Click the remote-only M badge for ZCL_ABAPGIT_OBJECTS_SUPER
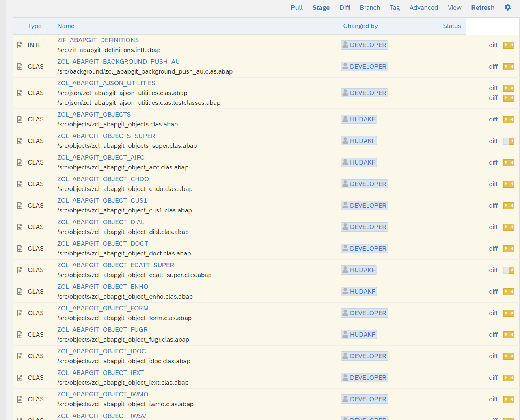This screenshot has height=420, width=520. pyautogui.click(x=511, y=141)
